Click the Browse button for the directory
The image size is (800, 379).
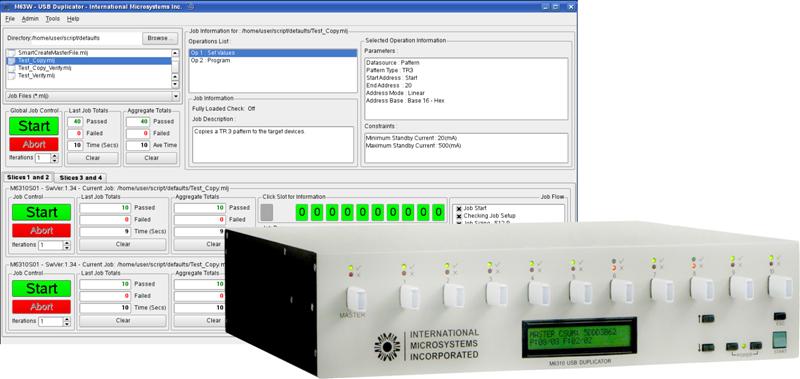[x=160, y=38]
